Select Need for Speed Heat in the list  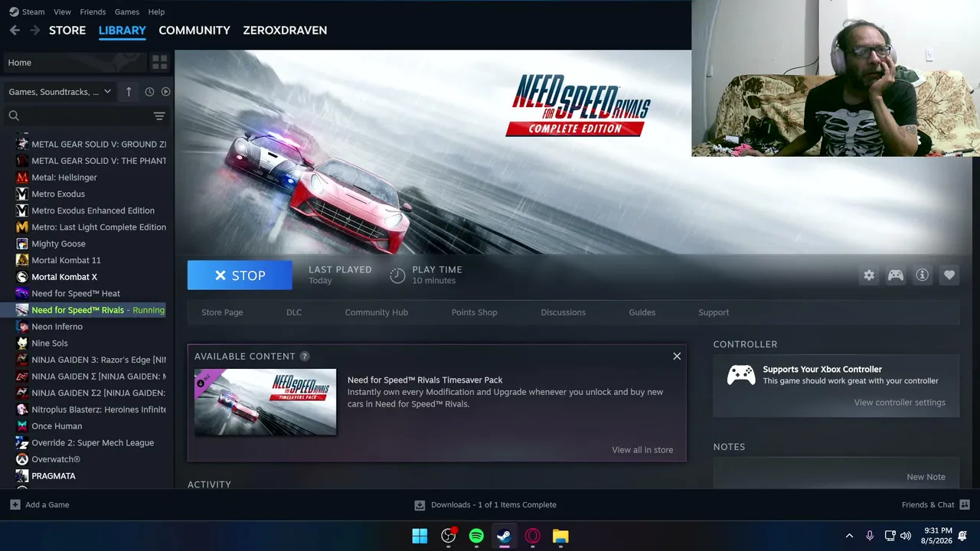(76, 294)
